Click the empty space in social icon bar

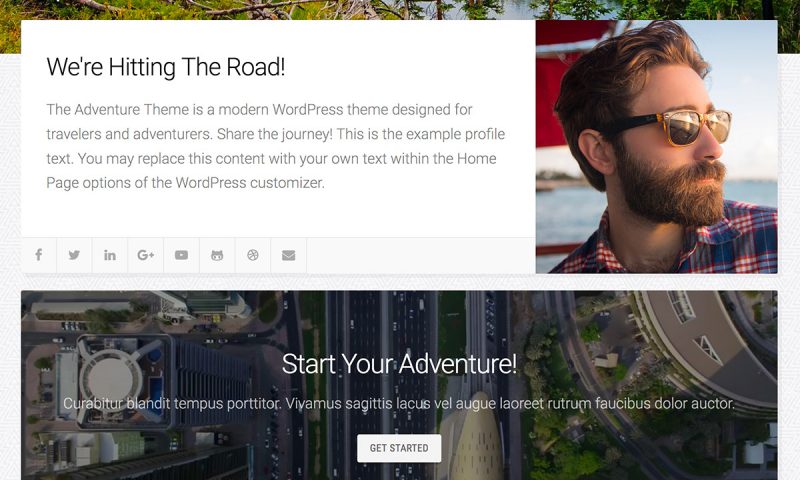tap(421, 255)
